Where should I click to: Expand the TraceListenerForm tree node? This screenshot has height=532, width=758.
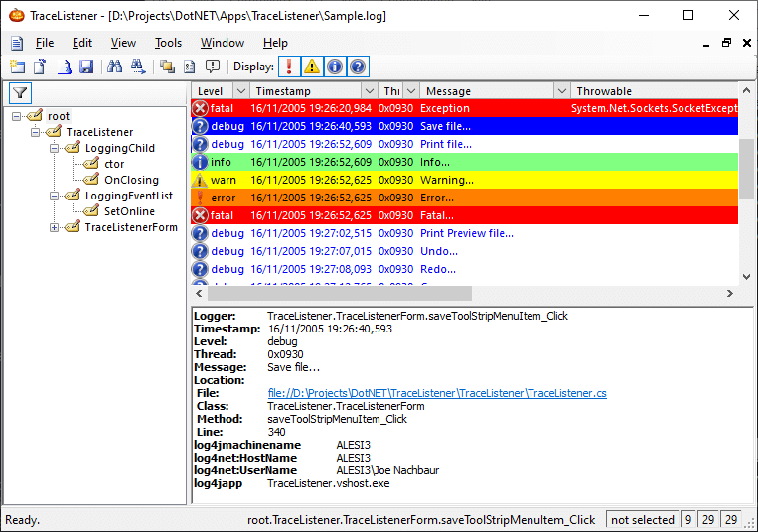[54, 227]
